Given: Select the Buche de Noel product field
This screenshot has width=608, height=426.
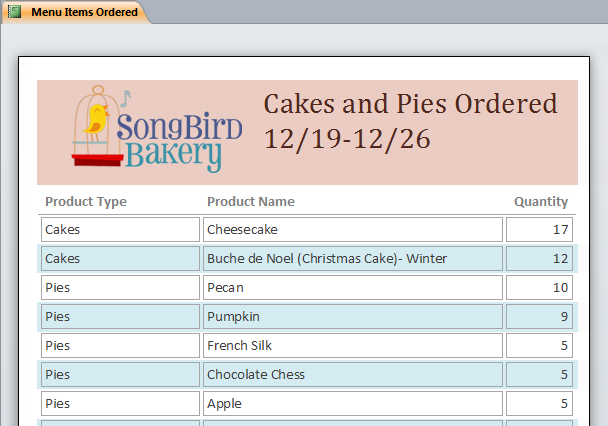Looking at the screenshot, I should tap(353, 259).
